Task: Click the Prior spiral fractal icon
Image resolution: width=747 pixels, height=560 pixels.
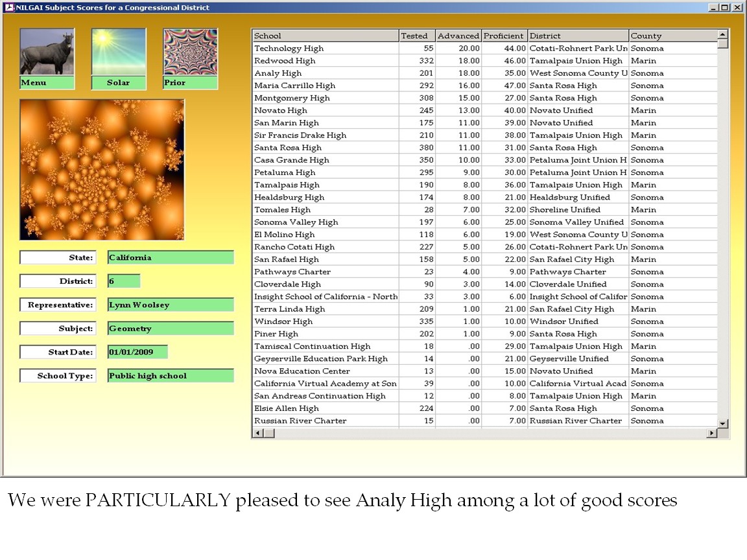Action: (190, 52)
